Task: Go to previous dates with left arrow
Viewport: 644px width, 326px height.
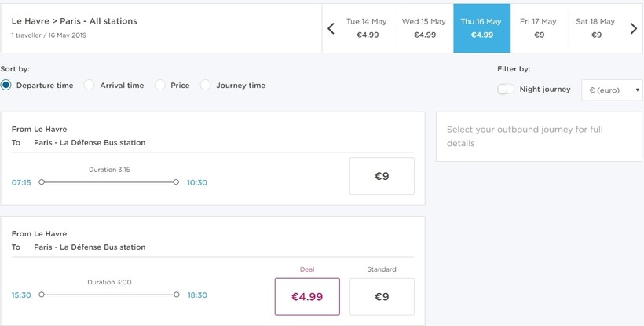Action: coord(331,28)
